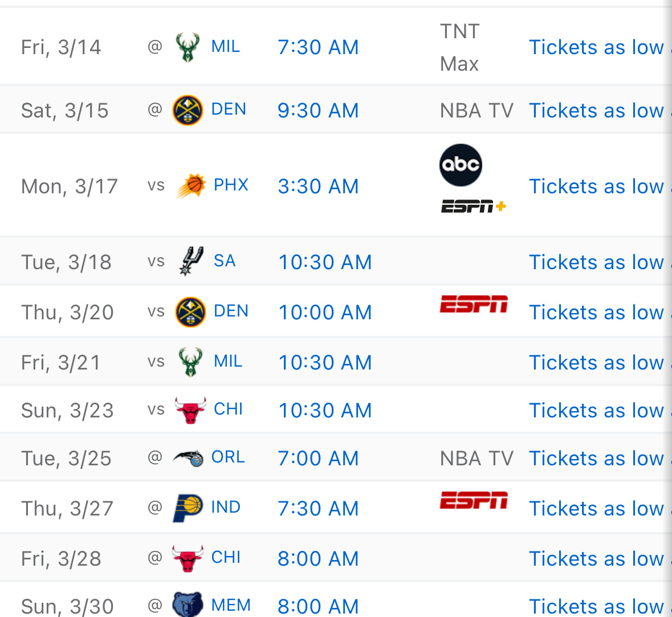
Task: Click the Bucks logo in 3/14 row
Action: coord(188,47)
